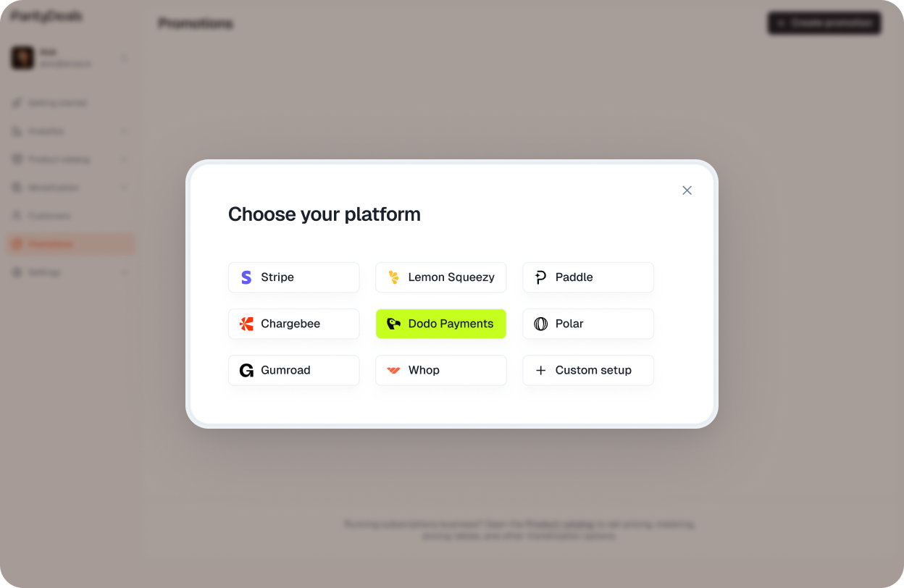Click the Chargebee icon
The width and height of the screenshot is (904, 588).
click(x=246, y=324)
